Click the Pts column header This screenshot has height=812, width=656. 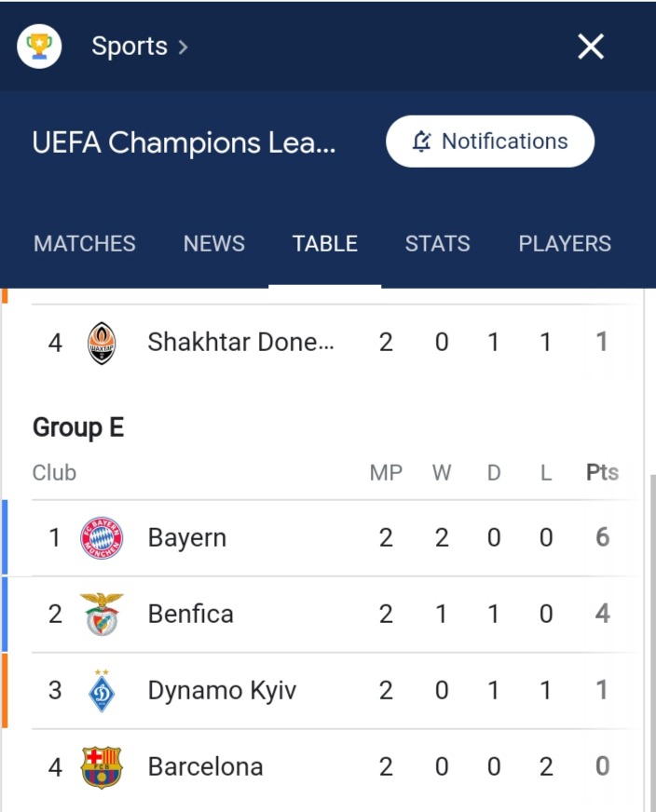tap(602, 472)
